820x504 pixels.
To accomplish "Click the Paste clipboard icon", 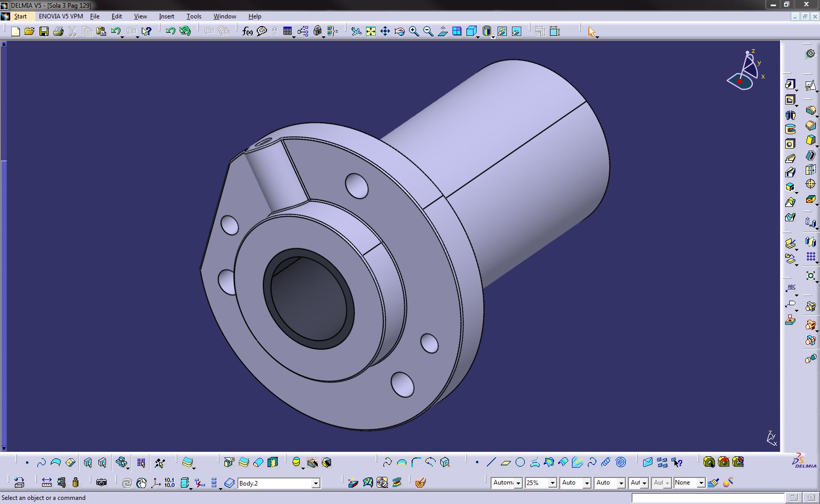I will coord(101,31).
